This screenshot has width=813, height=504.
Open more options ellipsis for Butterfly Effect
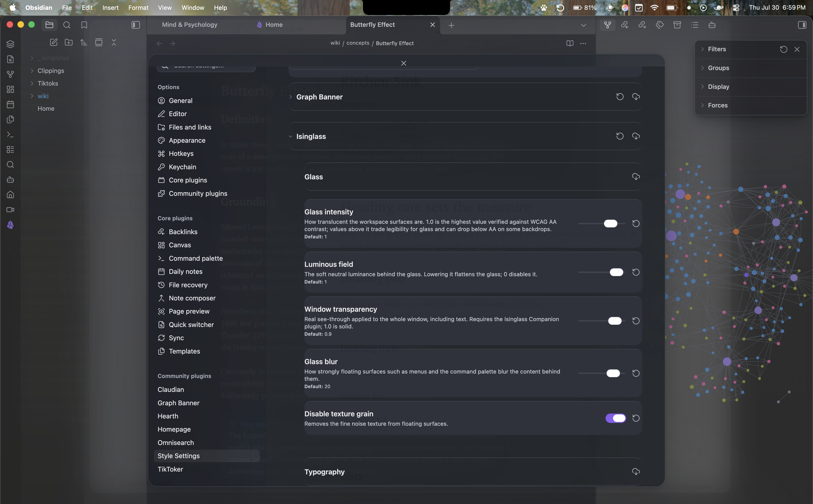tap(583, 43)
